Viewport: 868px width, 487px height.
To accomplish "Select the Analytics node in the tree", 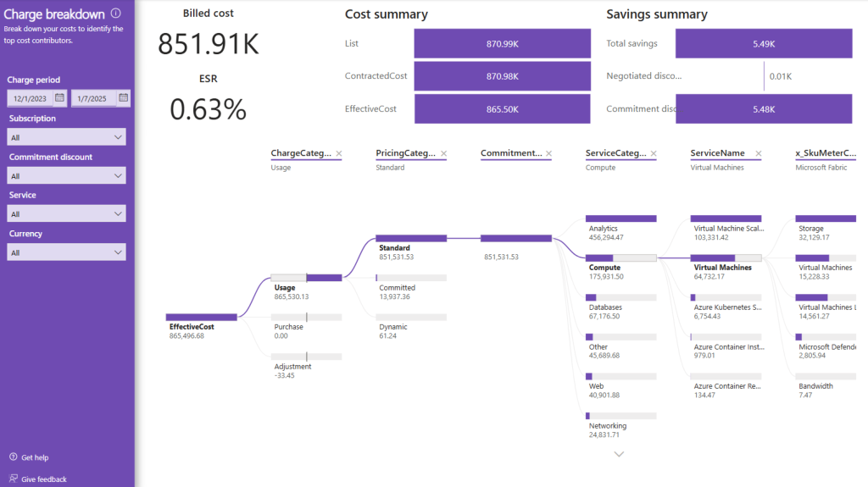I will 620,229.
